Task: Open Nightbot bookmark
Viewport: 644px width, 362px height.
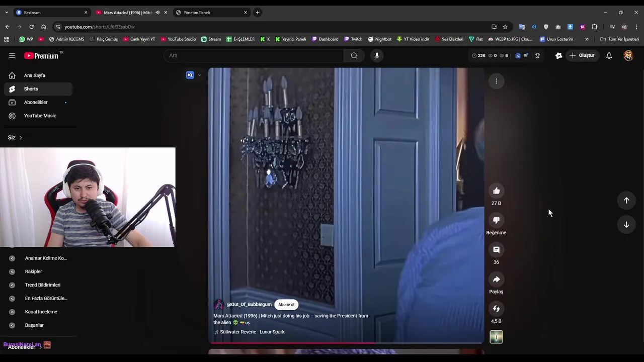Action: tap(379, 39)
